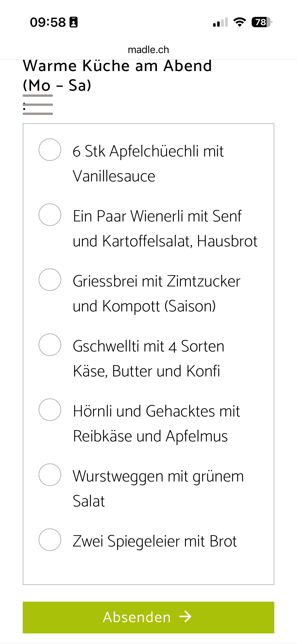This screenshot has height=644, width=297.
Task: Enable the "Hörnli und Gehacktes" choice
Action: (50, 410)
